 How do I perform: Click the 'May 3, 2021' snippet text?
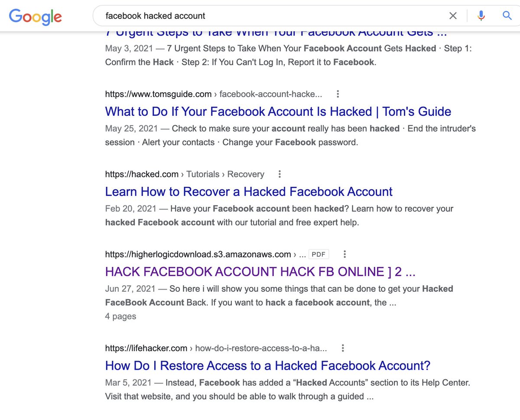[129, 49]
